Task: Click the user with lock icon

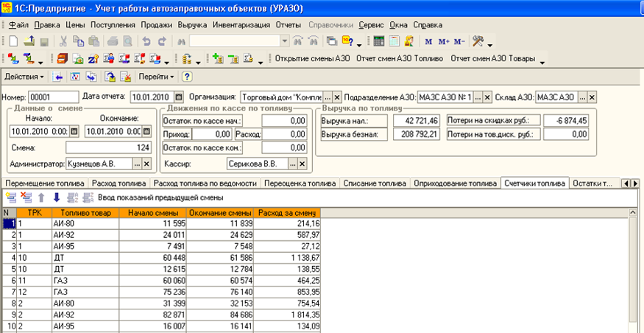Action: 409,41
